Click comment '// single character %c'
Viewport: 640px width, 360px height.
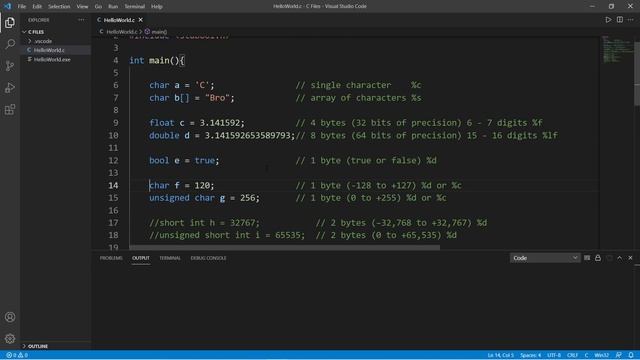(358, 85)
